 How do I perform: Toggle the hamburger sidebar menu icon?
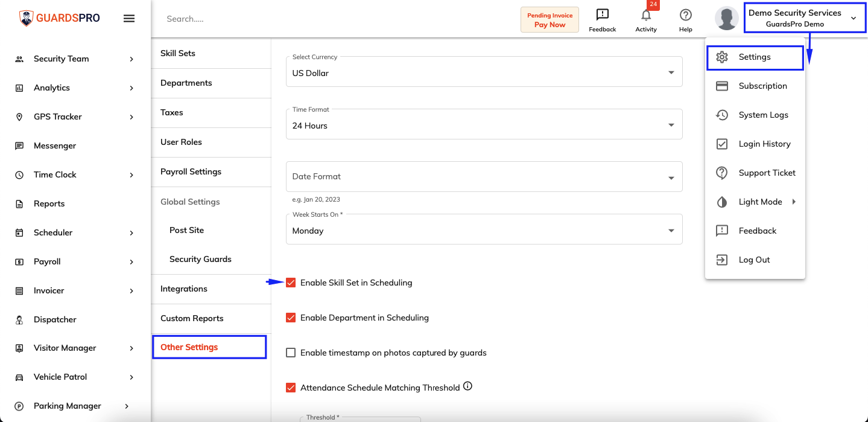[x=129, y=19]
